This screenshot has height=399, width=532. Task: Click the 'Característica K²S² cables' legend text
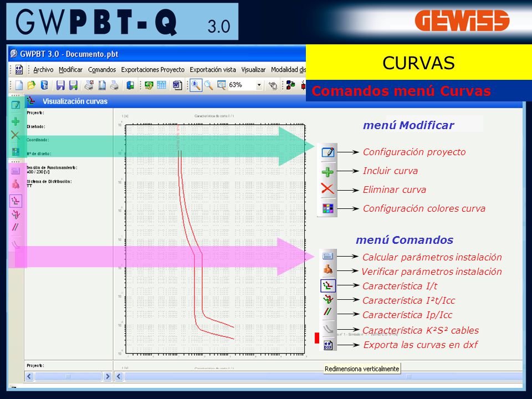tap(421, 330)
